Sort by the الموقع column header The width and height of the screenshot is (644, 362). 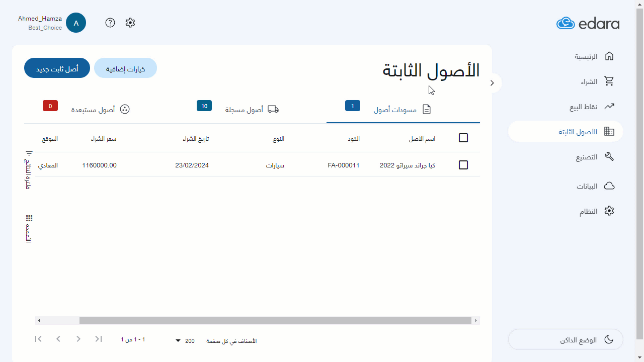pyautogui.click(x=50, y=139)
